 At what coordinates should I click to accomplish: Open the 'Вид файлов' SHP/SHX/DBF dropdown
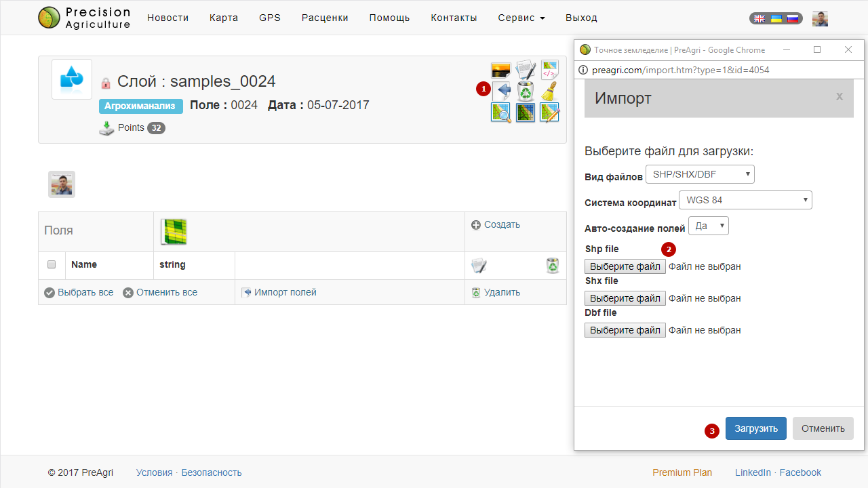click(x=700, y=174)
